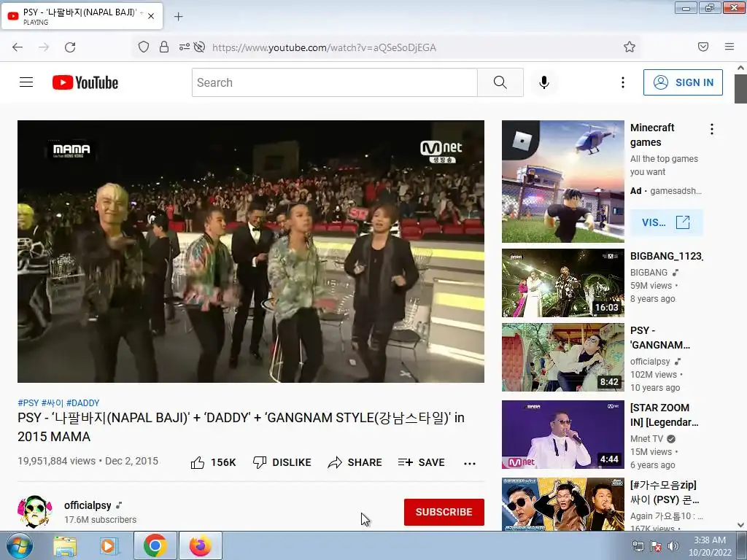
Task: Open the SHARE dialog
Action: click(355, 462)
